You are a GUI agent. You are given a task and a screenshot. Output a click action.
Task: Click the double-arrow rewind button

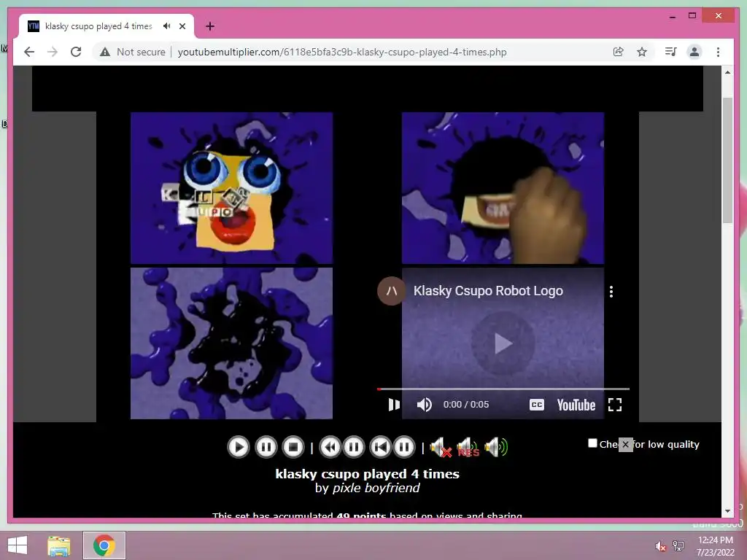tap(330, 447)
